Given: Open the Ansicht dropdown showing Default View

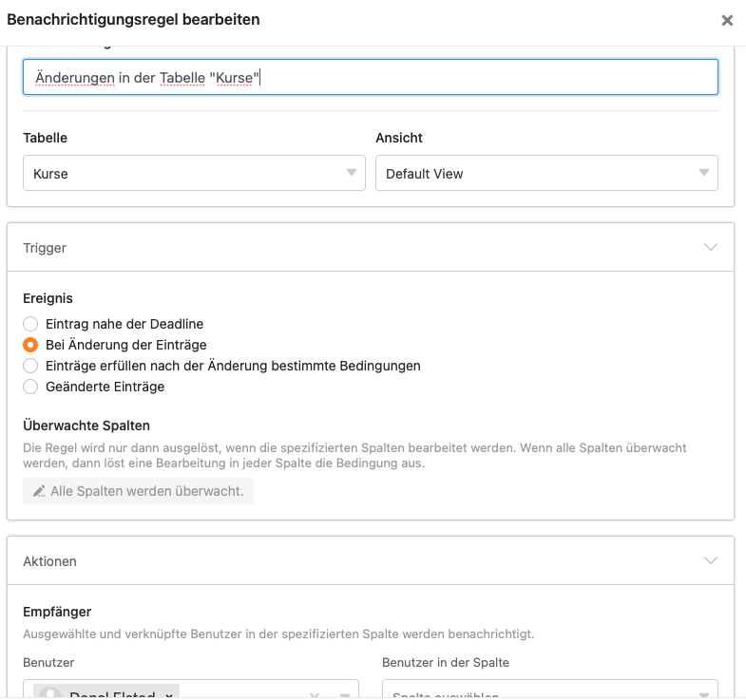Looking at the screenshot, I should [x=546, y=174].
